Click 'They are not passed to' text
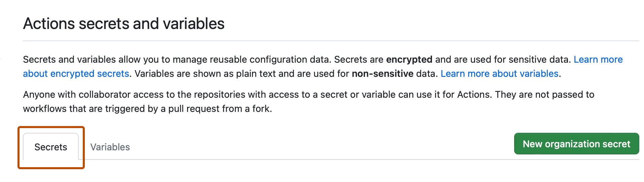The height and width of the screenshot is (182, 644). 544,94
